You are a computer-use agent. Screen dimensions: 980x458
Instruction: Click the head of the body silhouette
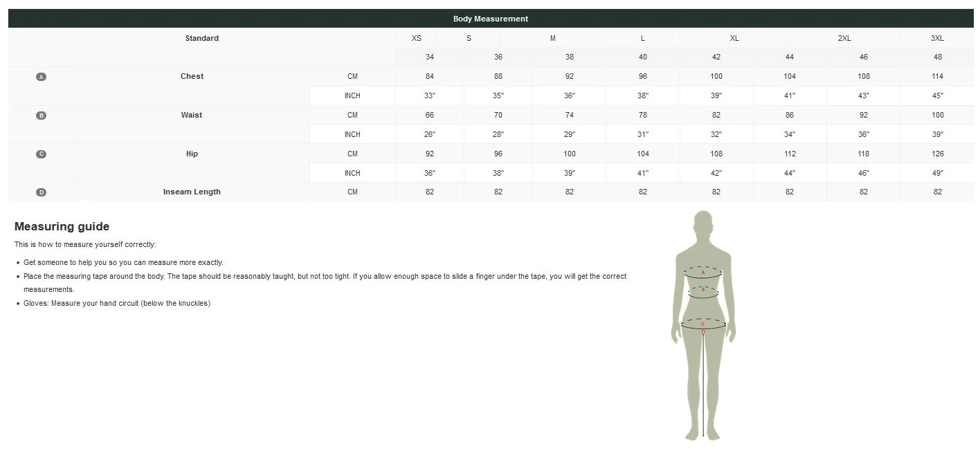click(703, 223)
